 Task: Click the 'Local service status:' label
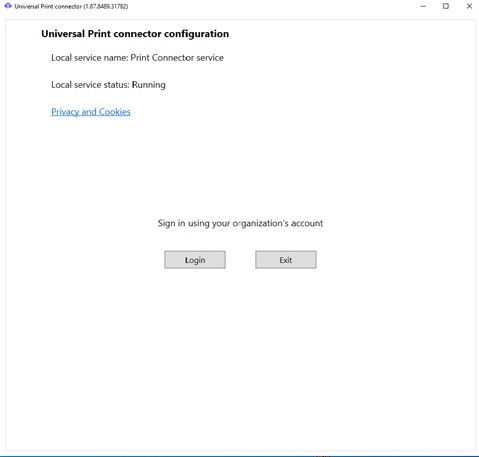[90, 85]
